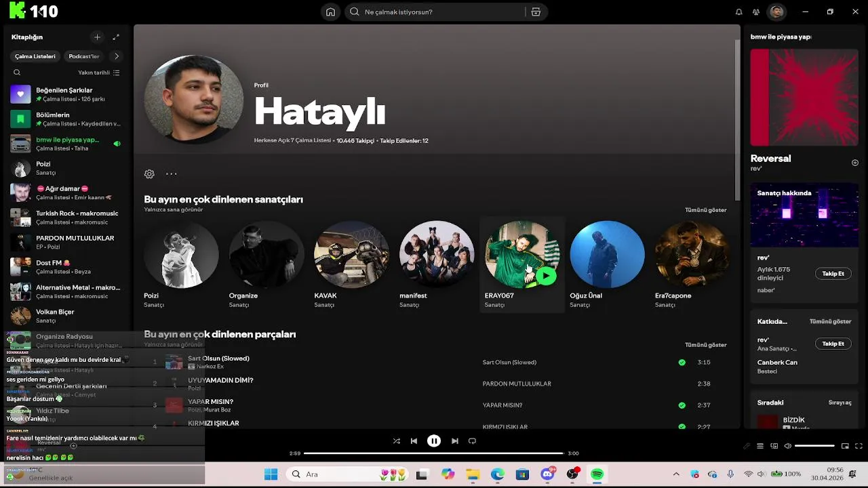The width and height of the screenshot is (868, 488).
Task: Open the Yakın tarihli sort dropdown
Action: tap(99, 73)
